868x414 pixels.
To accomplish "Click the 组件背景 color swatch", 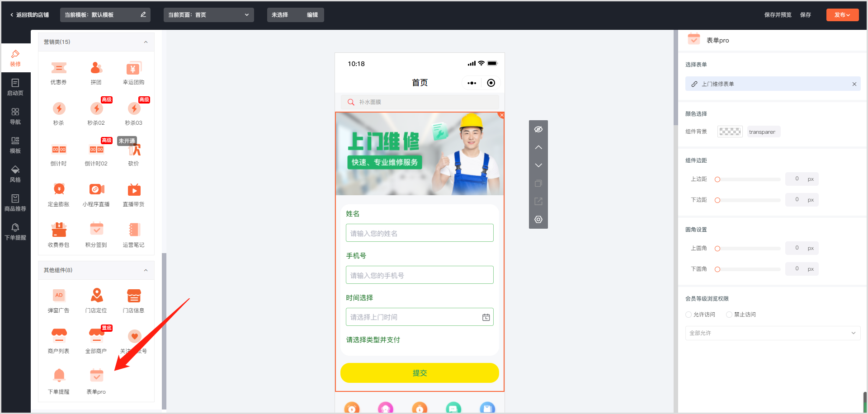I will tap(730, 132).
